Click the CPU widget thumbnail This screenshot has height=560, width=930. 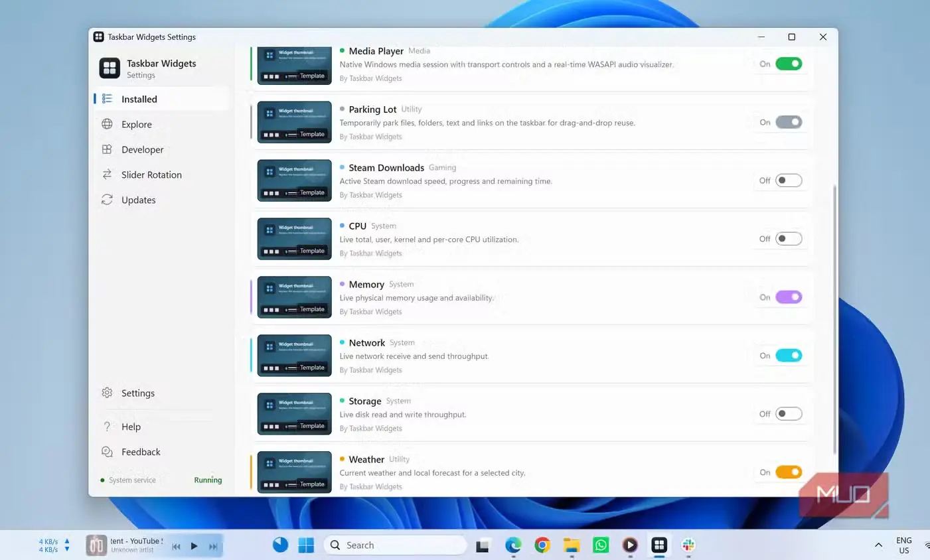pyautogui.click(x=294, y=239)
